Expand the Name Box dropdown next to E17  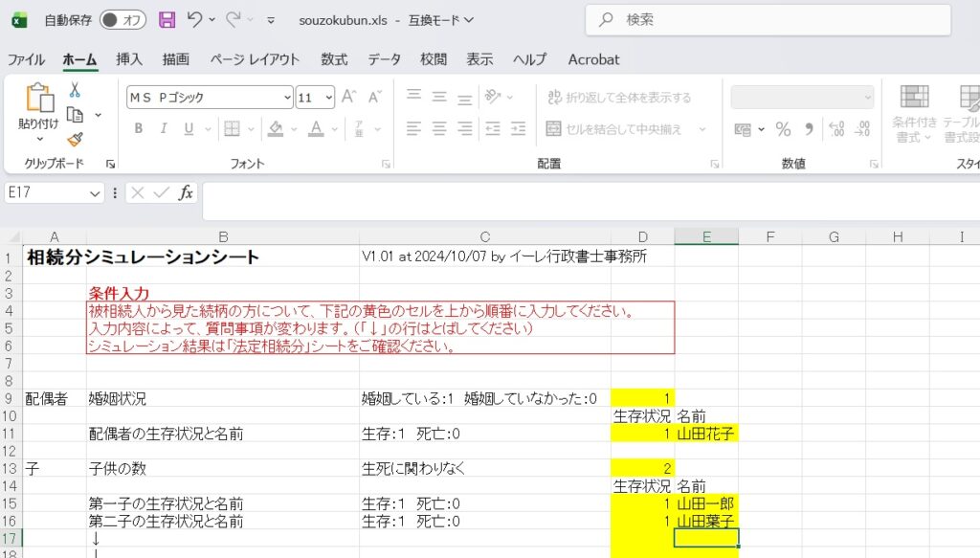95,193
